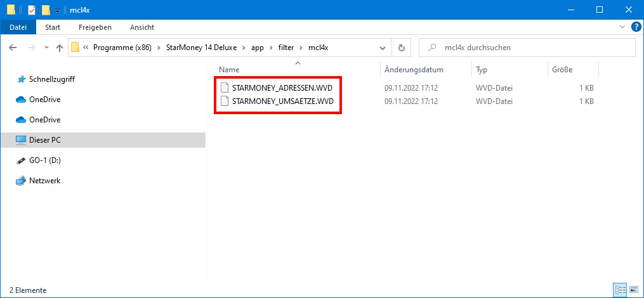Switch to Details view icon in status bar
This screenshot has height=298, width=644.
tap(619, 290)
